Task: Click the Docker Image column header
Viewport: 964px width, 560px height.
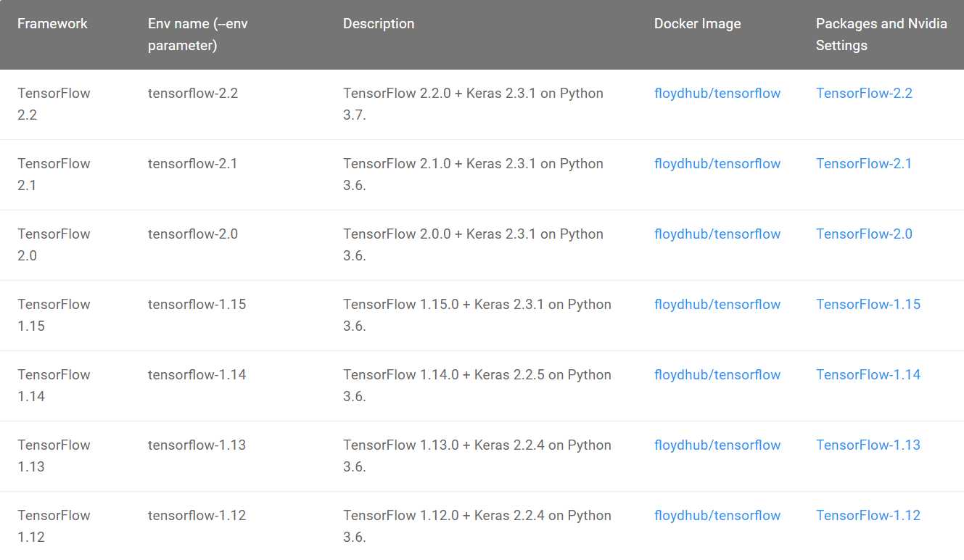Action: (698, 24)
